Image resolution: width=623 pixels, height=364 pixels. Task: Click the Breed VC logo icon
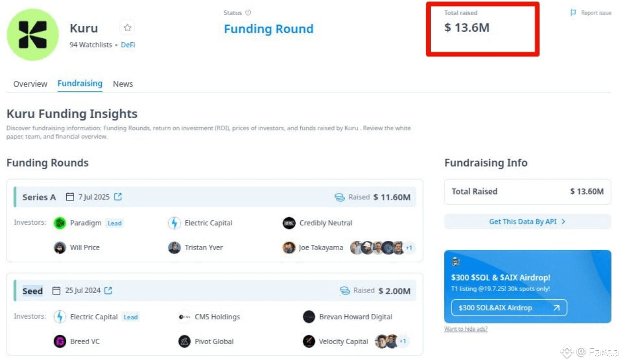[x=60, y=341]
